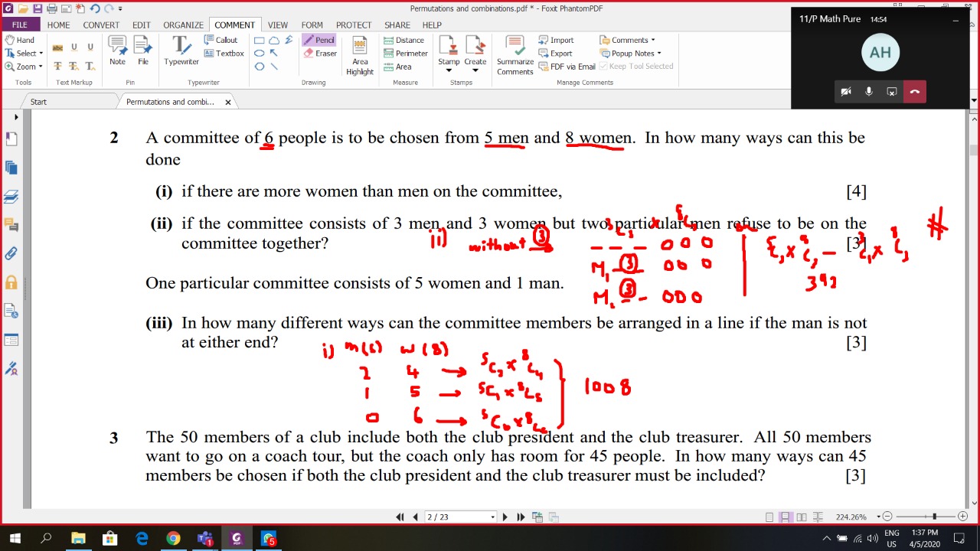Enable continuous page view mode

785,517
